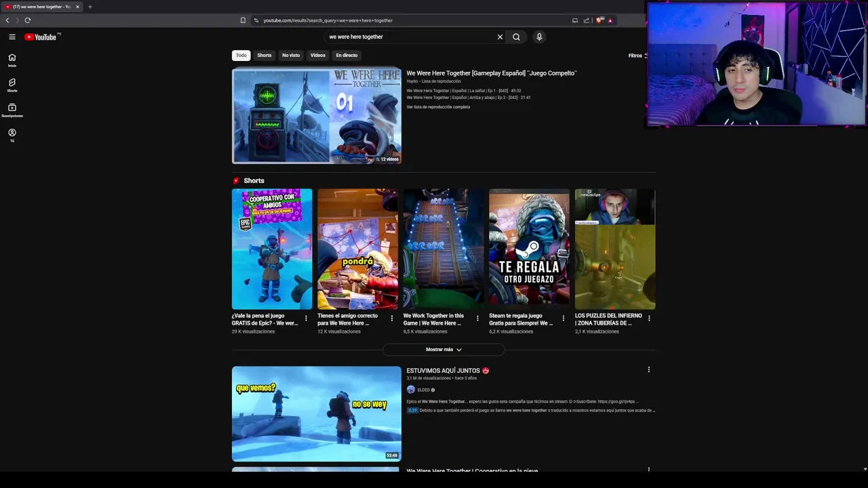Open 'ESTUVIMOS AQUÍ JUNTOS' video title
This screenshot has height=488, width=868.
coord(448,371)
